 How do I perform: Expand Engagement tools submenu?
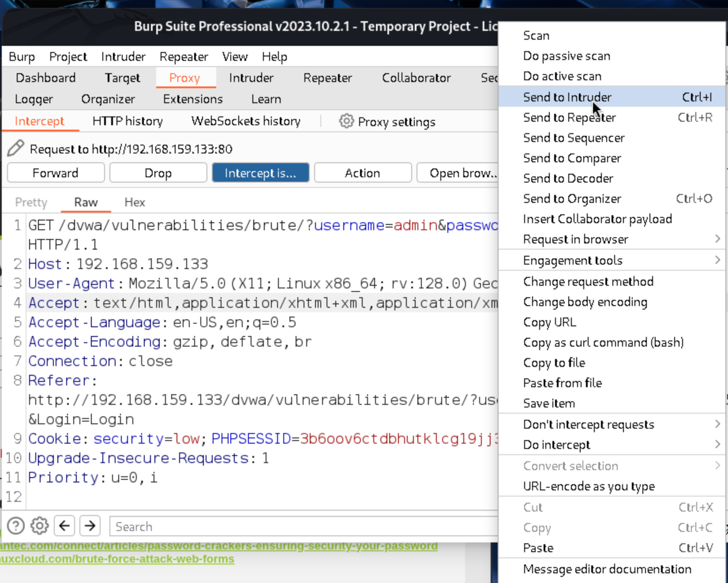pyautogui.click(x=612, y=260)
